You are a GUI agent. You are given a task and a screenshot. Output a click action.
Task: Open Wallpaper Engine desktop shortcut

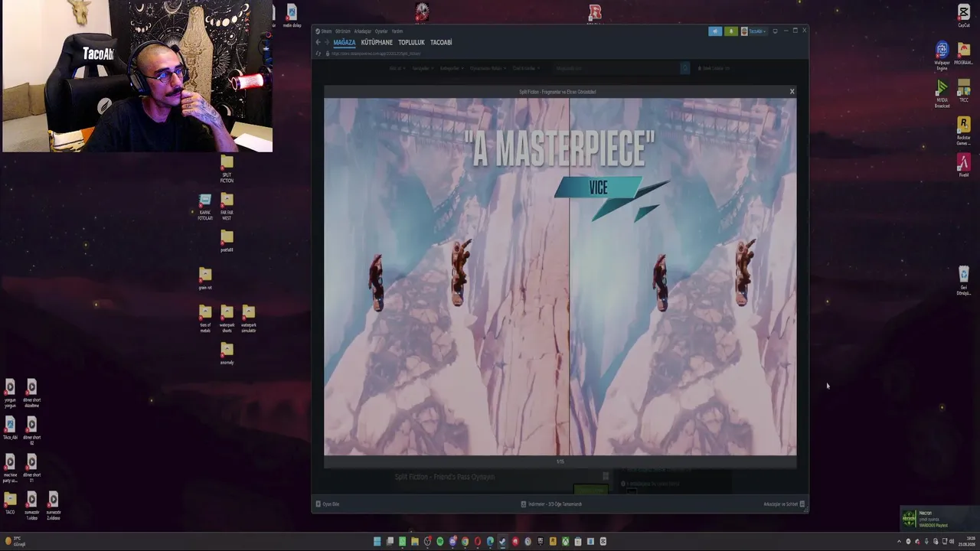(x=942, y=56)
